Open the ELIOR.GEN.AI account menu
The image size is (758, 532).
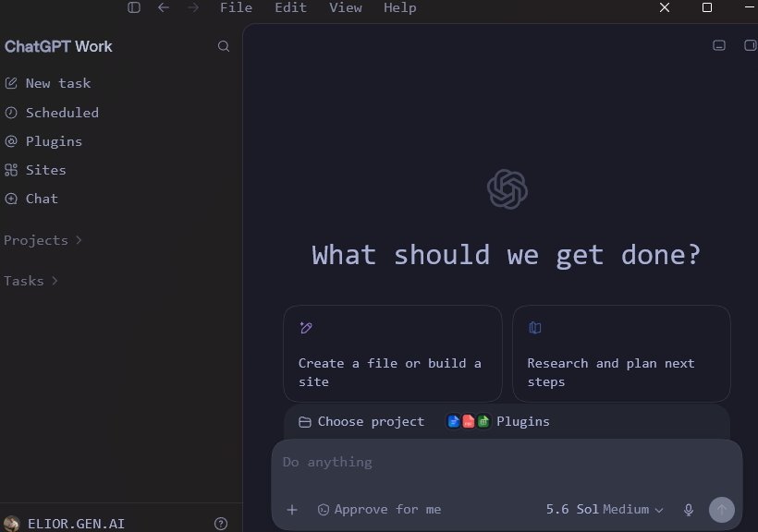65,524
